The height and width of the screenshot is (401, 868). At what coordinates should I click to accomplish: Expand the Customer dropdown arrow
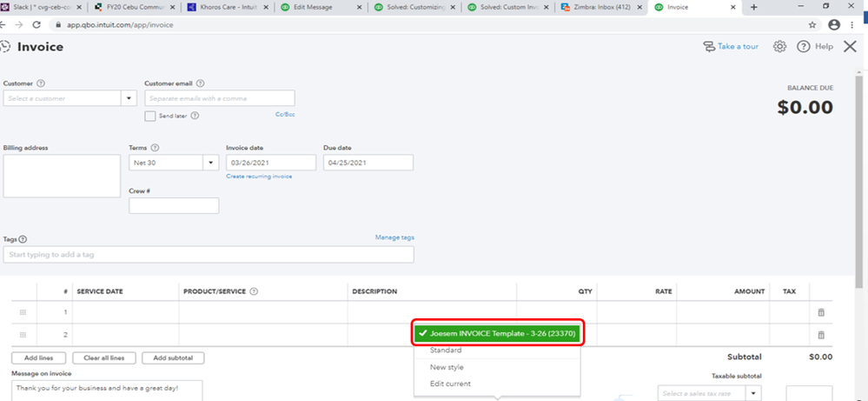point(129,98)
